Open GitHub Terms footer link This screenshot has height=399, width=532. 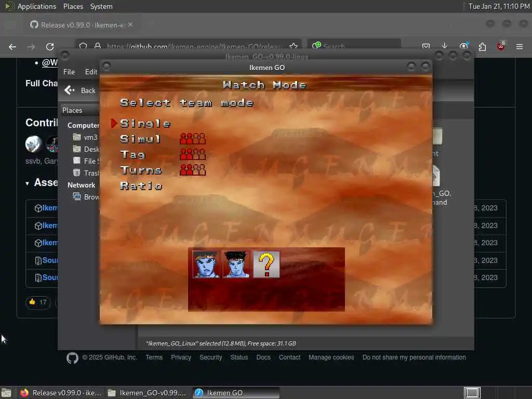[154, 357]
